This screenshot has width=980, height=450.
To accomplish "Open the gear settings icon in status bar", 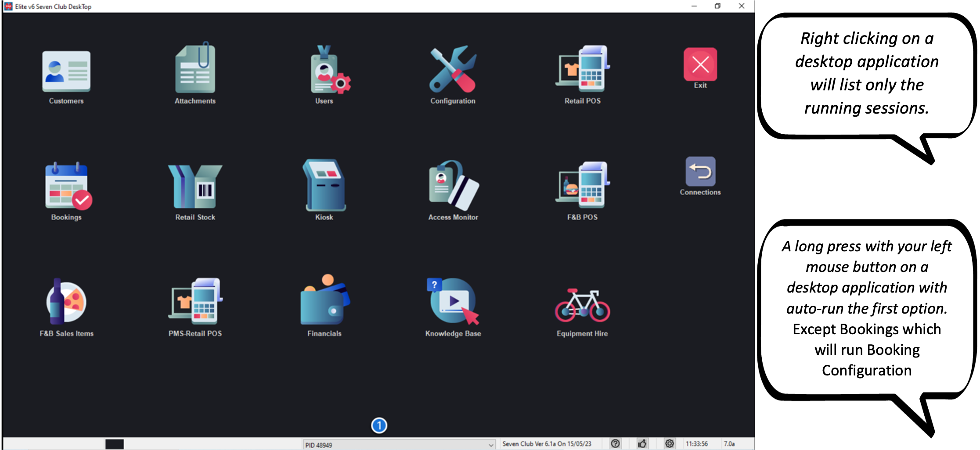I will coord(670,443).
